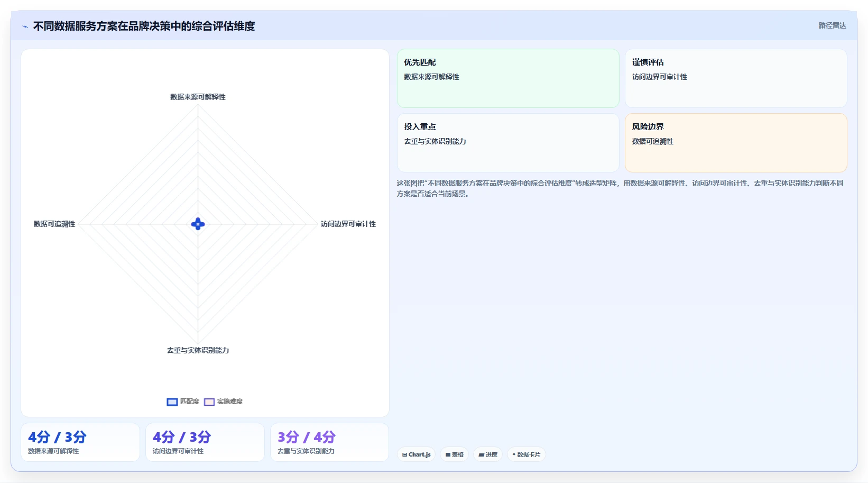Open the 谨慎评估 card
This screenshot has height=483, width=868.
point(736,78)
